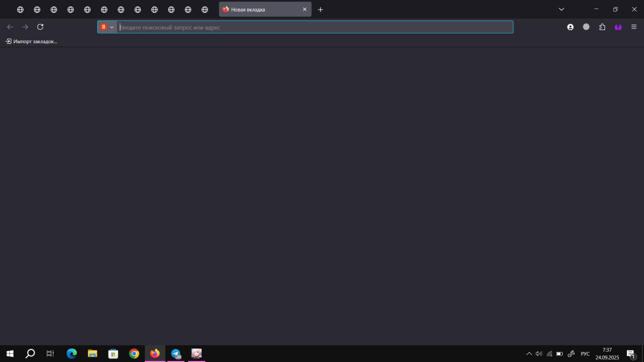The image size is (644, 362).
Task: Show hidden system tray icons
Action: [529, 353]
